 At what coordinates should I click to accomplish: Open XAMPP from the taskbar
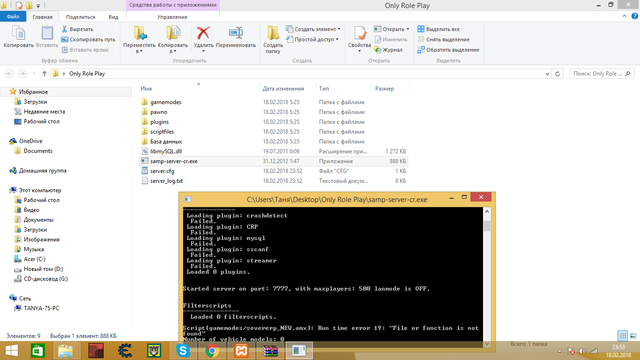[x=241, y=351]
